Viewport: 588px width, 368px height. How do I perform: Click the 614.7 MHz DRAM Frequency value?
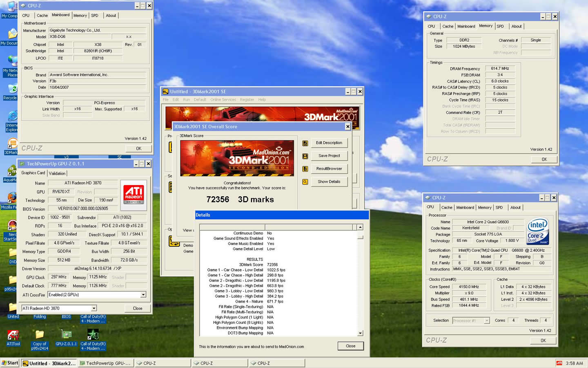500,69
